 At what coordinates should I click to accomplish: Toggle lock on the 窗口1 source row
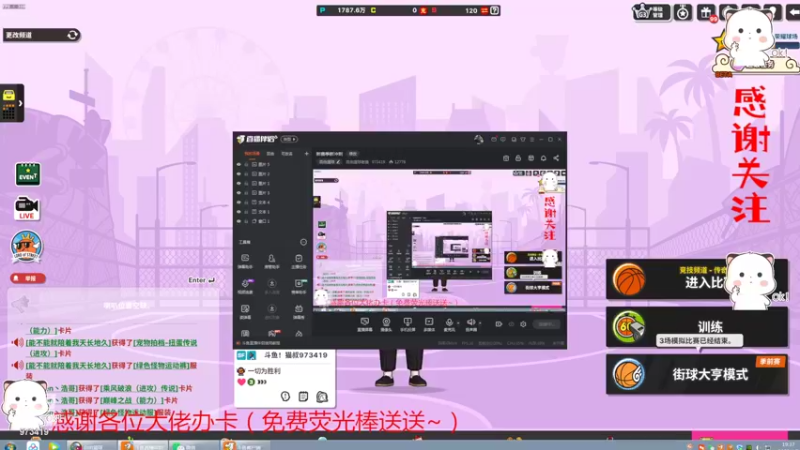pos(246,221)
